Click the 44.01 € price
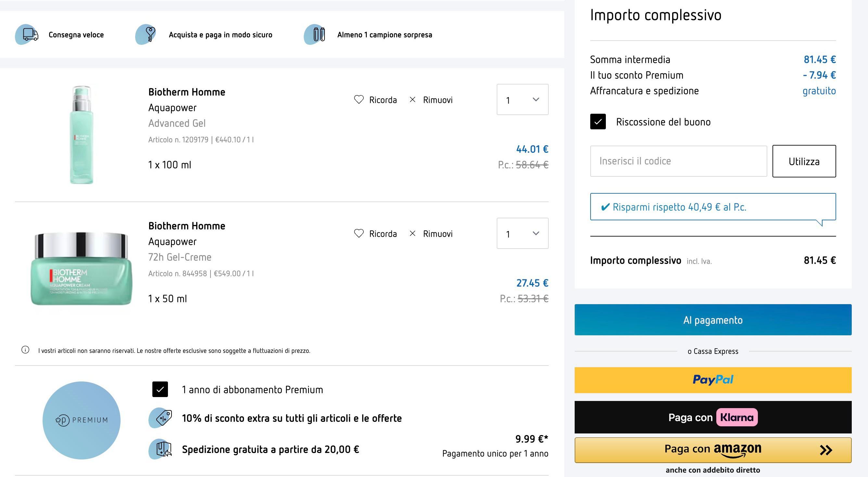 (532, 149)
